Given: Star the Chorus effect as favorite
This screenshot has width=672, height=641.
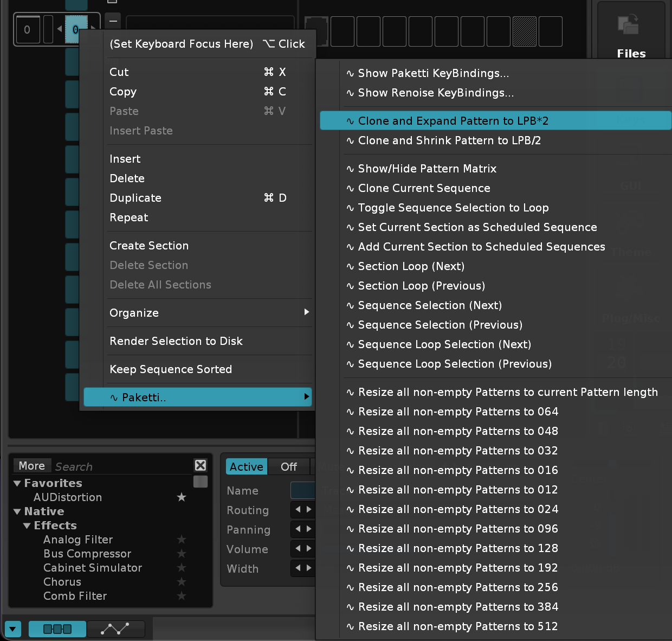Looking at the screenshot, I should [182, 582].
